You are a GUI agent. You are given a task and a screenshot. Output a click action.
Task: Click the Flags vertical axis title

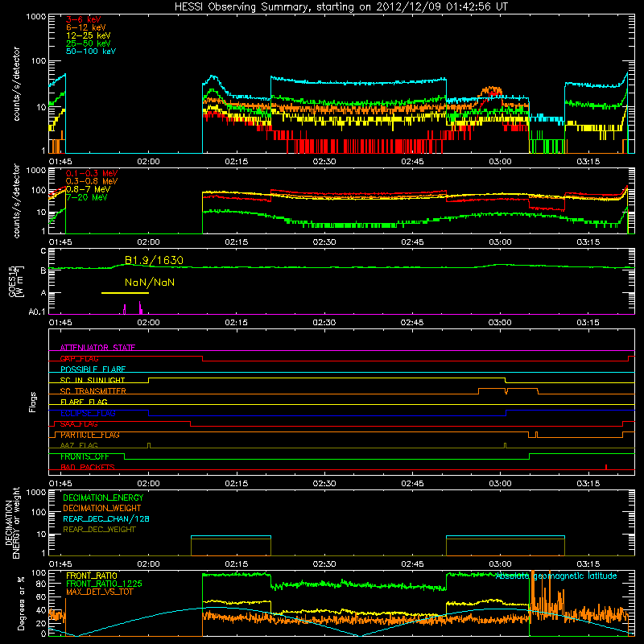[33, 402]
